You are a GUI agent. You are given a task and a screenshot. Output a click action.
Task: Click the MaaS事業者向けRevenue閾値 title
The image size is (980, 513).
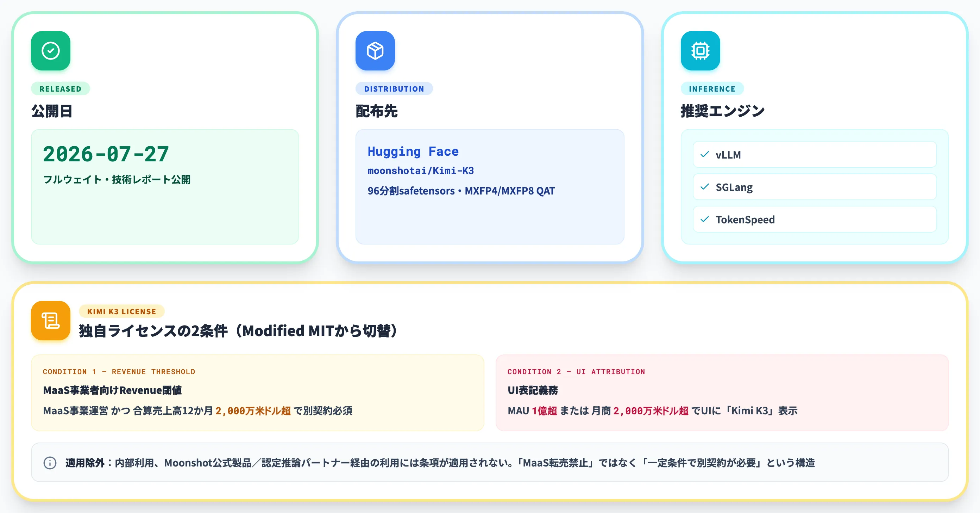pos(113,390)
